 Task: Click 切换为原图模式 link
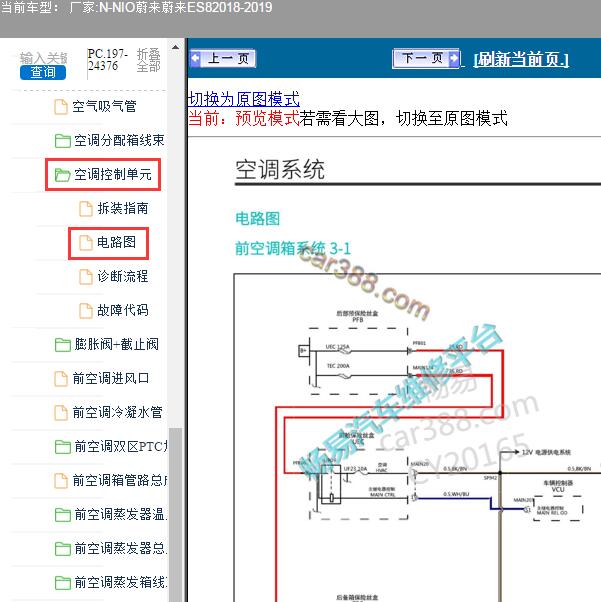click(244, 99)
